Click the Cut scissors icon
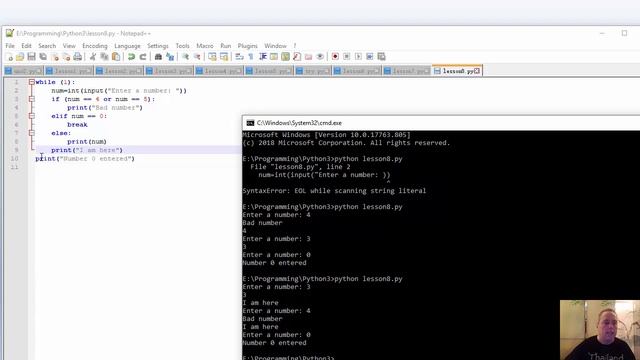This screenshot has width=640, height=360. coord(93,57)
